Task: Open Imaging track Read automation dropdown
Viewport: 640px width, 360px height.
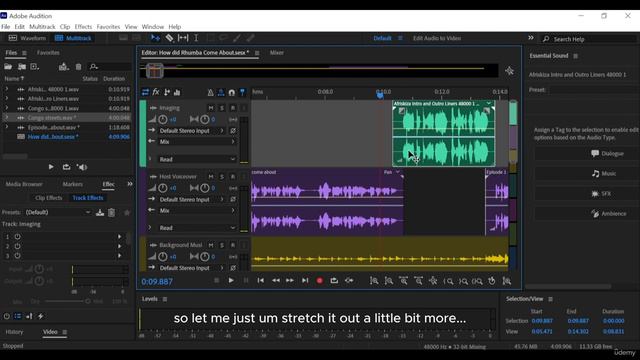Action: [198, 159]
